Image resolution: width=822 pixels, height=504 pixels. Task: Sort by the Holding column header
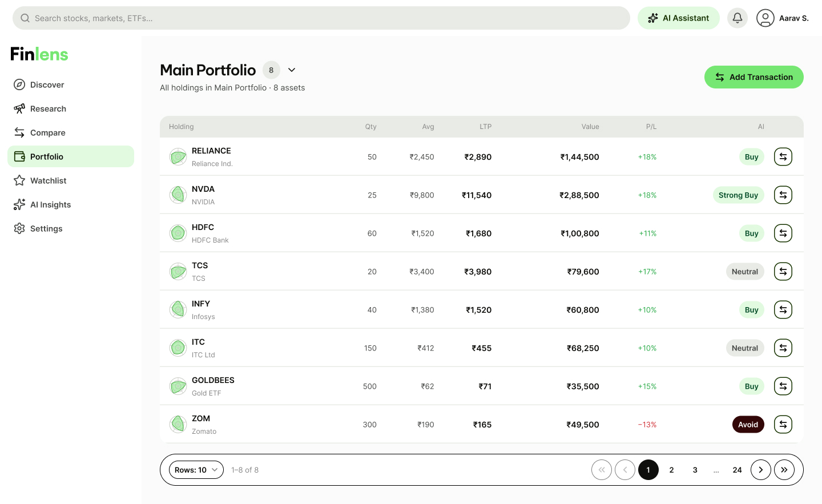pyautogui.click(x=182, y=127)
